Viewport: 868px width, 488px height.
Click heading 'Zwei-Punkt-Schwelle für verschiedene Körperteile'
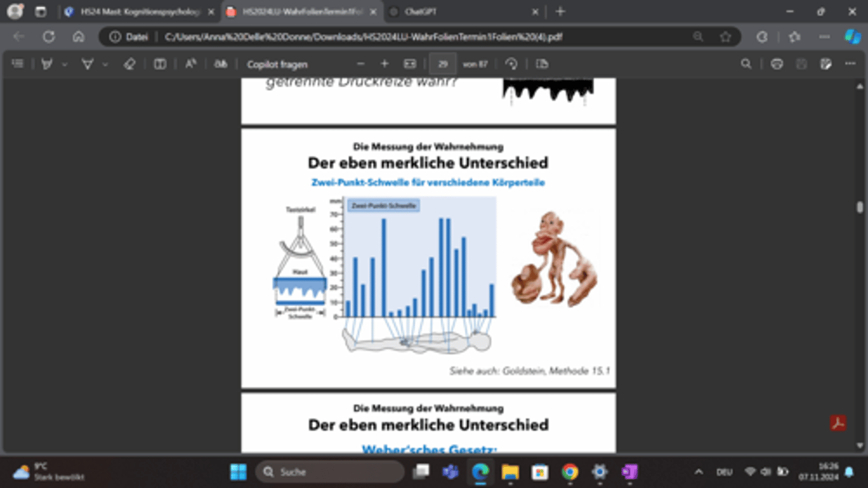pos(428,182)
